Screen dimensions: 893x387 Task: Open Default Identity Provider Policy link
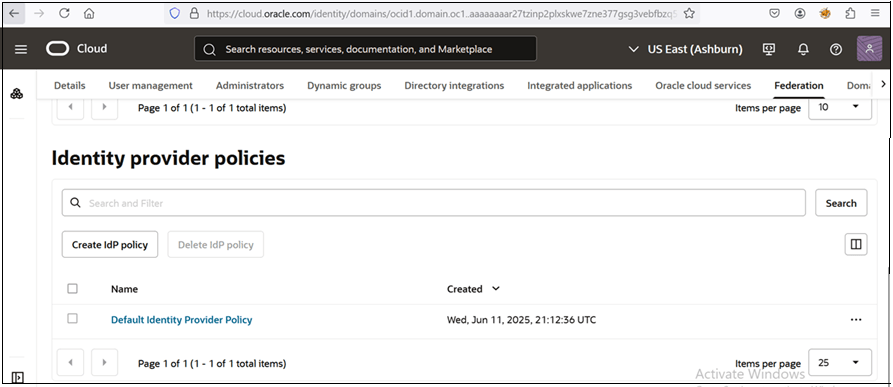[181, 320]
